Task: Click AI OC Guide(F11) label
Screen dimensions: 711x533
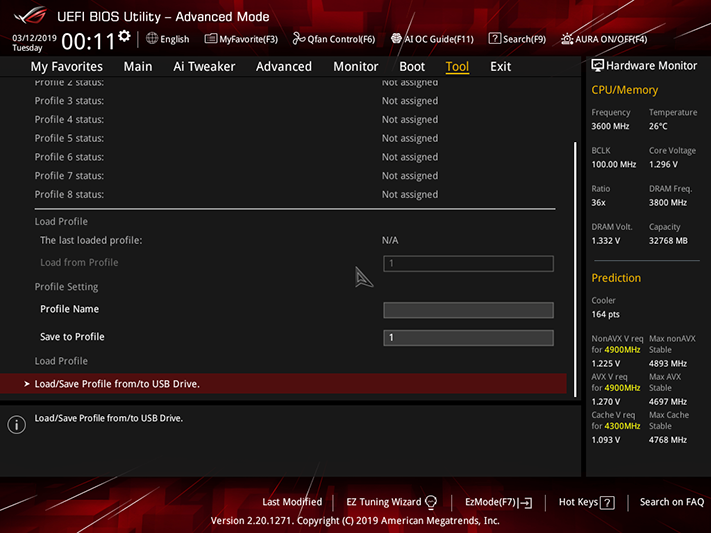Action: (x=439, y=39)
